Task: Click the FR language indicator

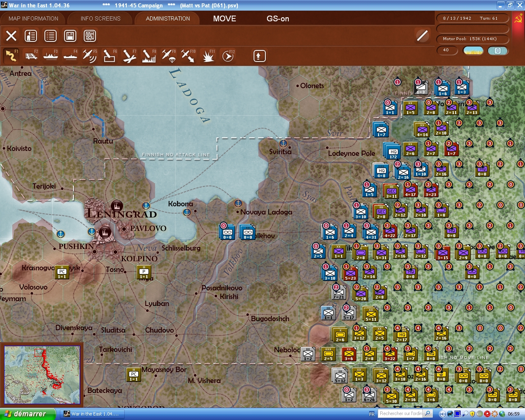Action: (x=372, y=414)
